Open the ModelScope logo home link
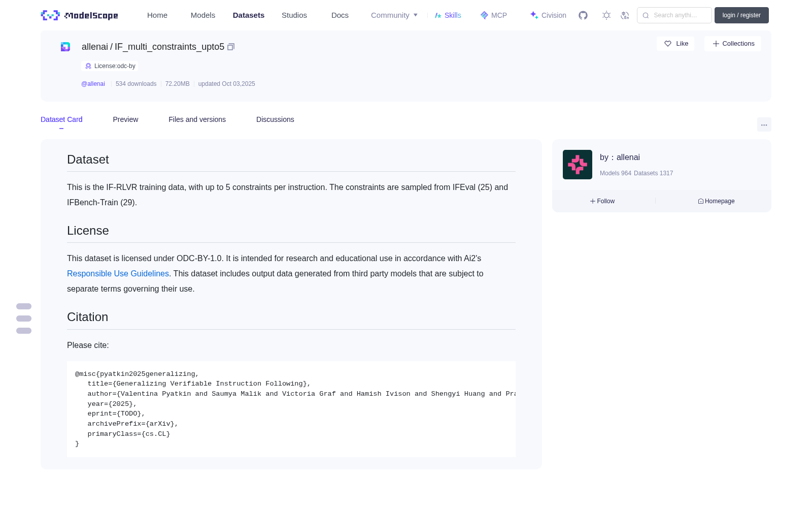Screen dimensions: 812x508 80,15
